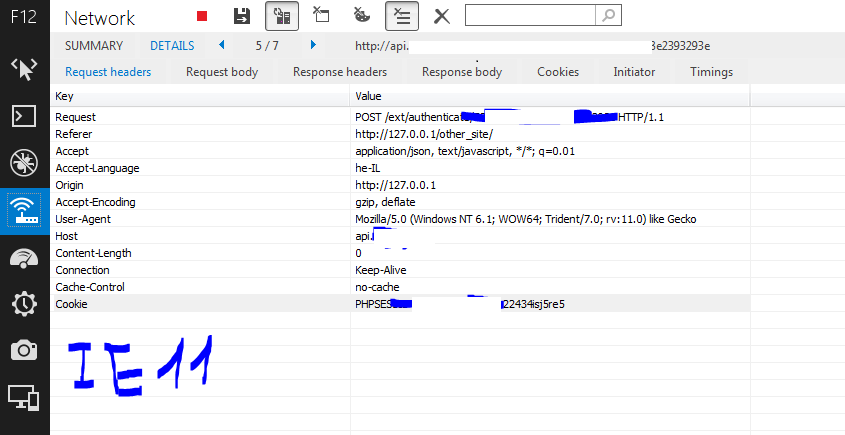Select the Referer row key
845x435 pixels.
(74, 134)
